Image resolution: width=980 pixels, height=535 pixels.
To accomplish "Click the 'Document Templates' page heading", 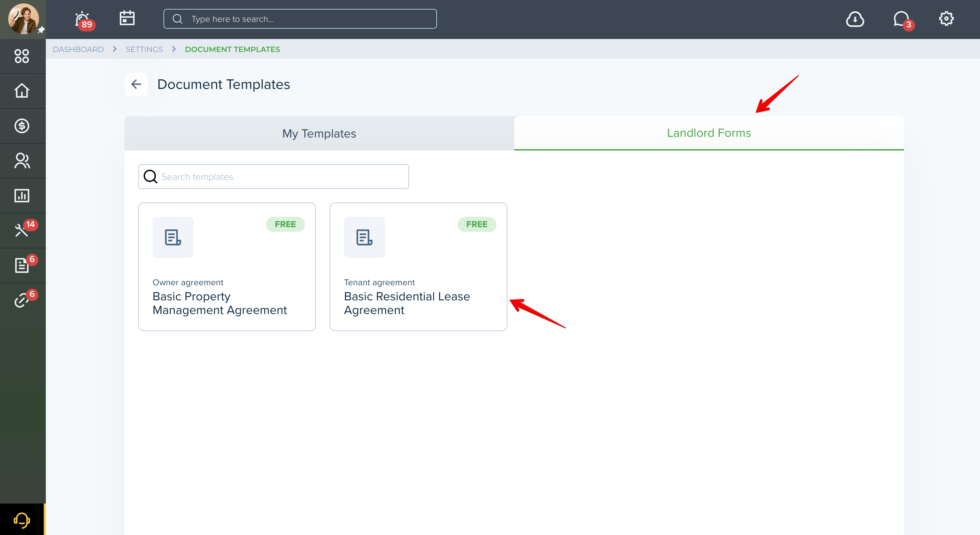I will pyautogui.click(x=224, y=84).
